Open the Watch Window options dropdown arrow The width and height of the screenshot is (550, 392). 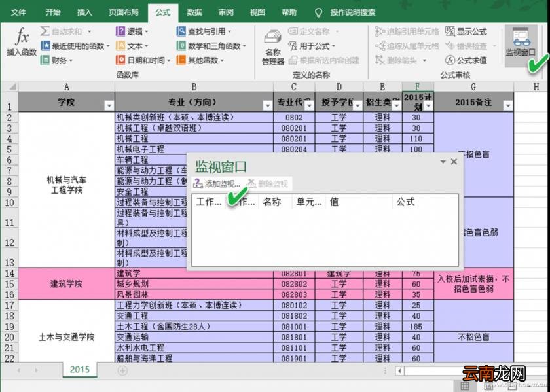click(443, 162)
